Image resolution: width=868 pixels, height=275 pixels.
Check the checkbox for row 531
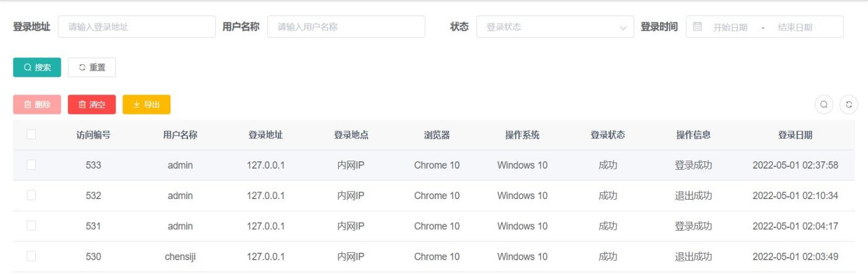pos(32,226)
